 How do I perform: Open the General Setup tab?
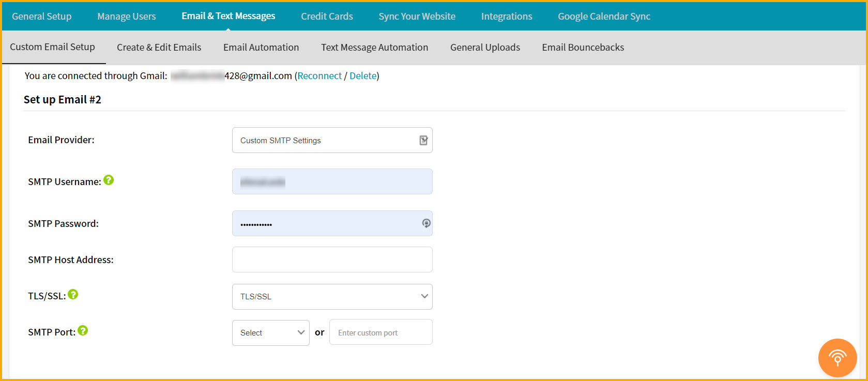click(x=42, y=17)
